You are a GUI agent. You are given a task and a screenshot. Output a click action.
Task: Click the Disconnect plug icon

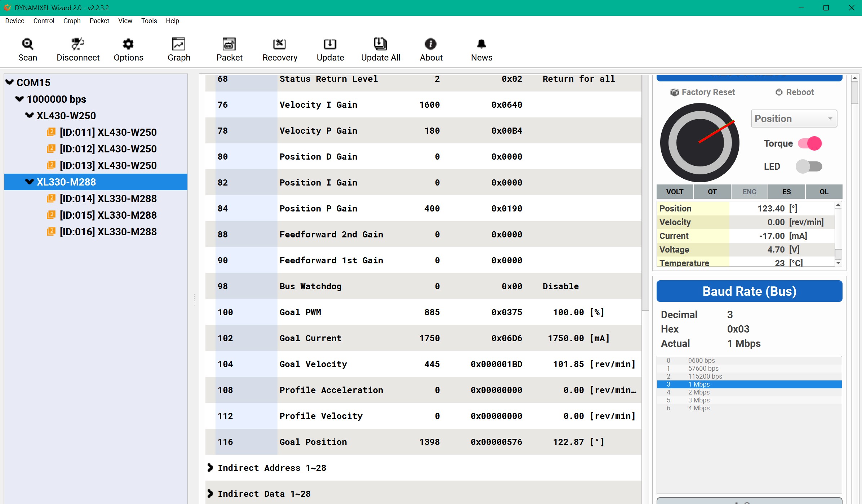pos(78,44)
